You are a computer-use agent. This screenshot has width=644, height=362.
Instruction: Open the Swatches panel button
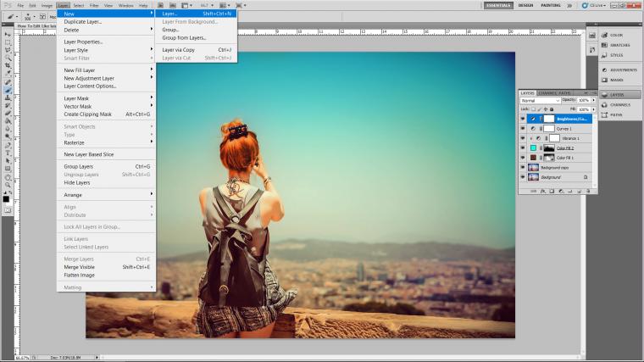[x=619, y=45]
